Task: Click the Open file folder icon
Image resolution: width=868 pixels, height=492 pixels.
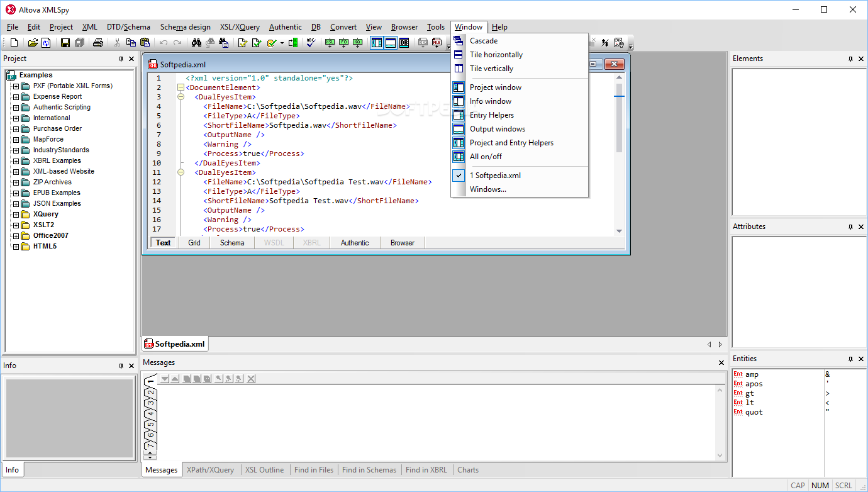Action: click(x=33, y=43)
